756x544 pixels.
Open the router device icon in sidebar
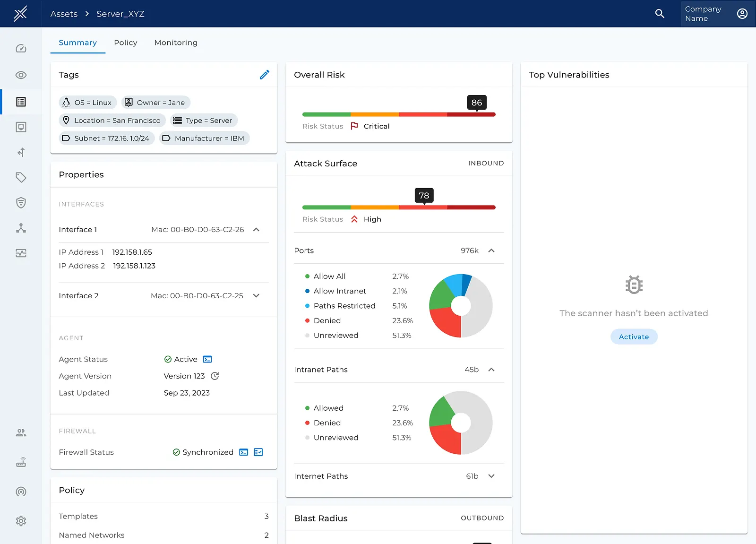(x=21, y=462)
